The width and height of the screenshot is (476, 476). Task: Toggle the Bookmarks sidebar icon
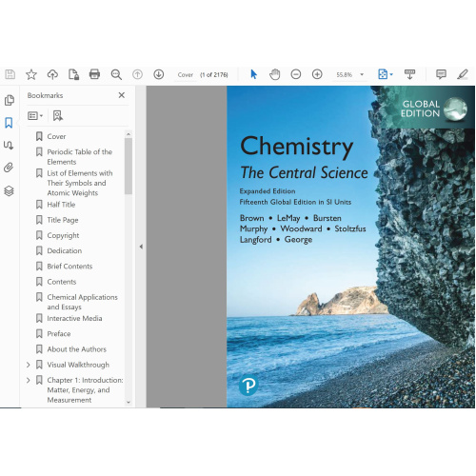click(9, 123)
